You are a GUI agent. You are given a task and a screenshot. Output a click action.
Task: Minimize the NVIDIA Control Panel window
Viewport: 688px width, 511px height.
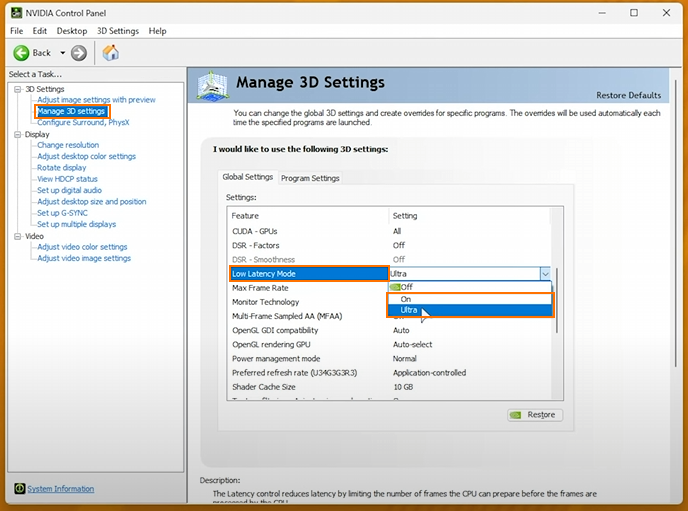(x=602, y=13)
